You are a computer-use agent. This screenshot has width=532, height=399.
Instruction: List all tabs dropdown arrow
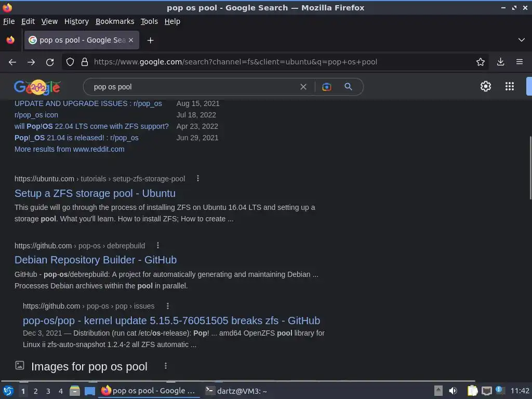pos(522,40)
